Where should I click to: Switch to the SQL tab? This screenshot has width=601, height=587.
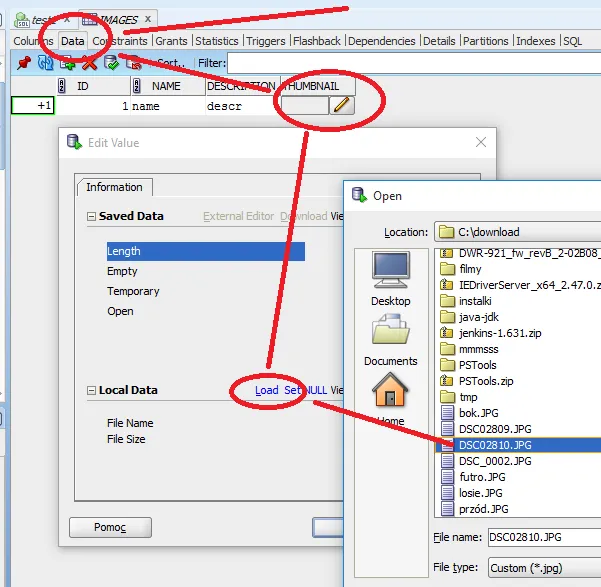(573, 41)
